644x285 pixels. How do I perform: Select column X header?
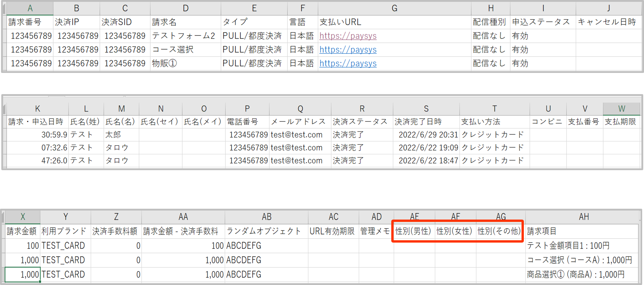pyautogui.click(x=23, y=217)
